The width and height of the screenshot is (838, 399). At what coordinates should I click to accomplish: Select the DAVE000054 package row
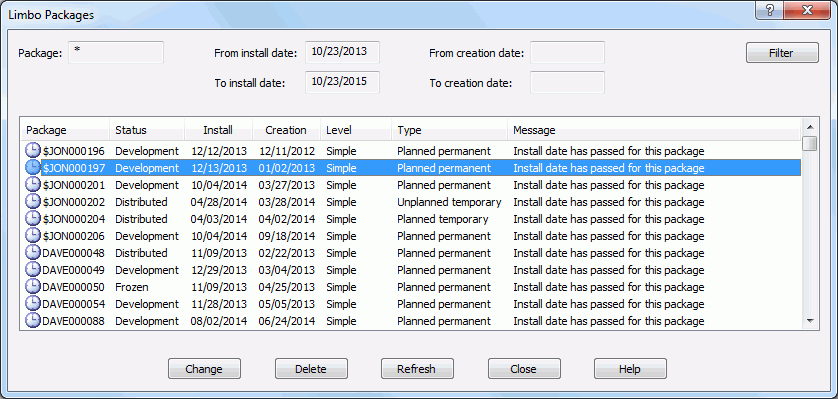click(x=412, y=304)
